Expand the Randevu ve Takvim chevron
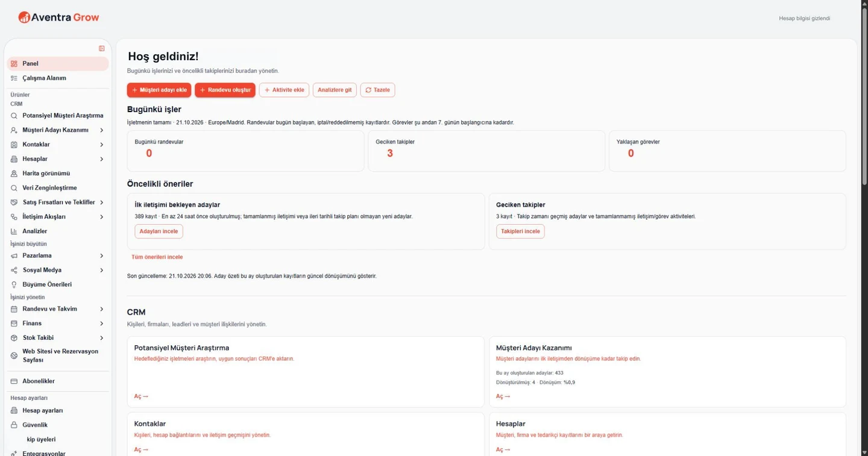The width and height of the screenshot is (868, 456). pos(101,309)
